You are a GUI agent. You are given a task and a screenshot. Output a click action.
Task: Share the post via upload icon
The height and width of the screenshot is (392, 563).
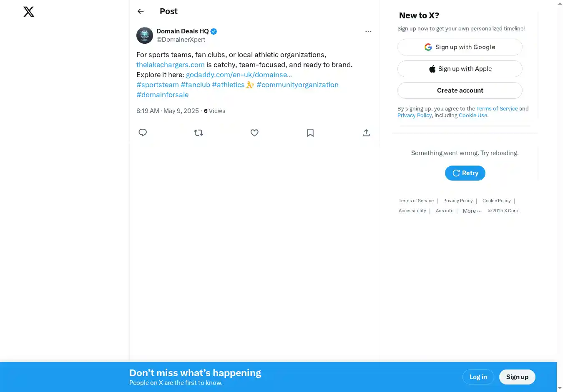point(366,133)
